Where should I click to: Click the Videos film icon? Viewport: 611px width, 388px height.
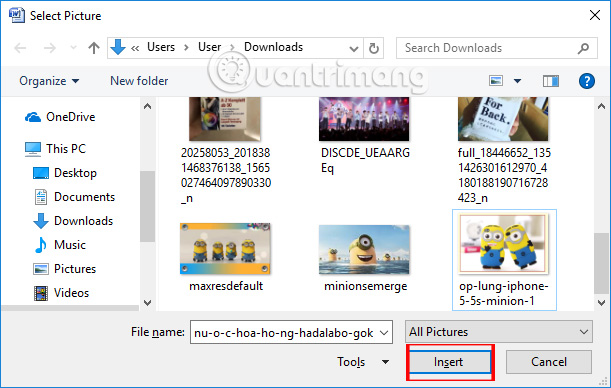tap(41, 293)
